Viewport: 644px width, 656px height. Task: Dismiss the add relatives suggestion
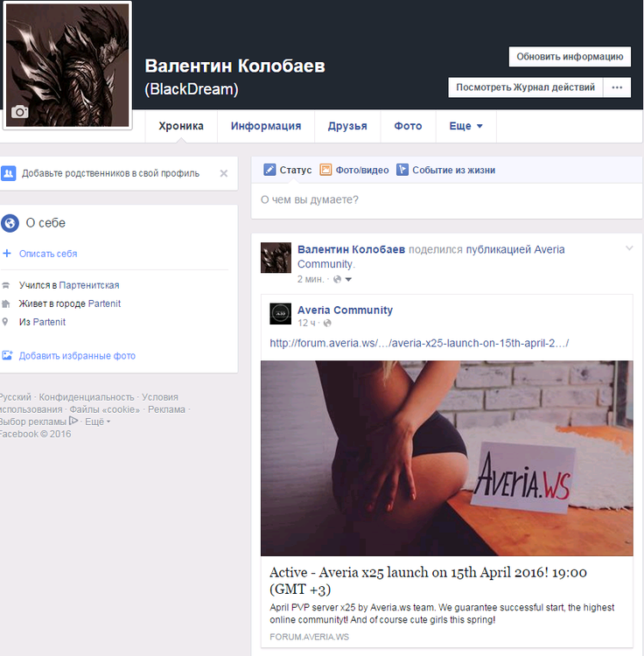click(223, 173)
